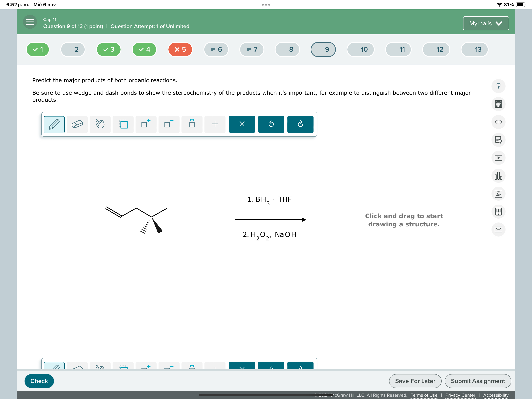
Task: Open the hamburger navigation menu
Action: coord(30,22)
